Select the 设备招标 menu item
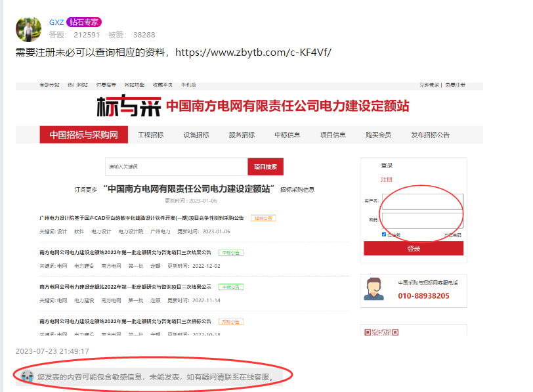 click(196, 135)
